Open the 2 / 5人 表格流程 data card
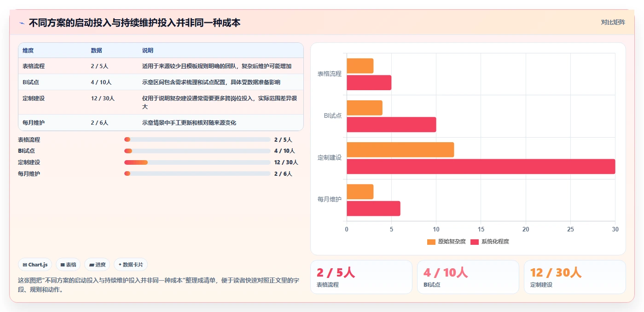This screenshot has height=312, width=644. tap(361, 277)
